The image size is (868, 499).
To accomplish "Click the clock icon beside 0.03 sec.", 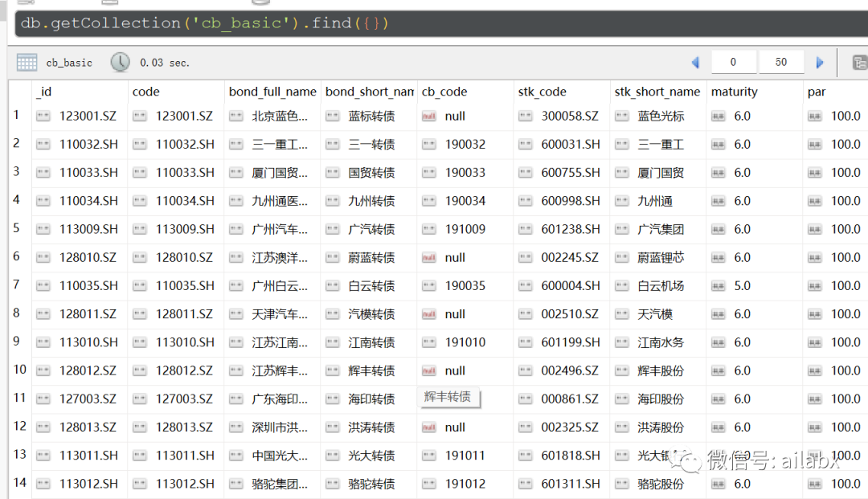I will [120, 63].
